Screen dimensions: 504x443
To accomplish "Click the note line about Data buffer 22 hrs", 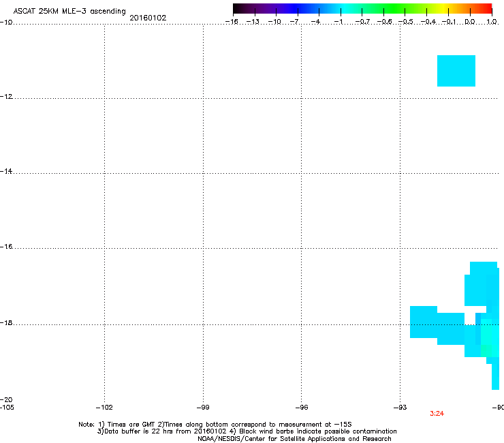I will [x=247, y=431].
